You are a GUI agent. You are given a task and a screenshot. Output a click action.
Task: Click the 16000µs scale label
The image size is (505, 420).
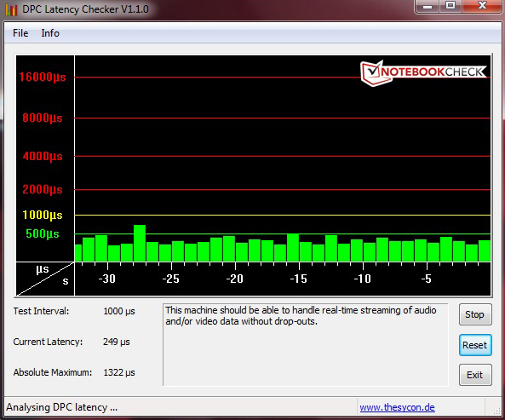(43, 77)
